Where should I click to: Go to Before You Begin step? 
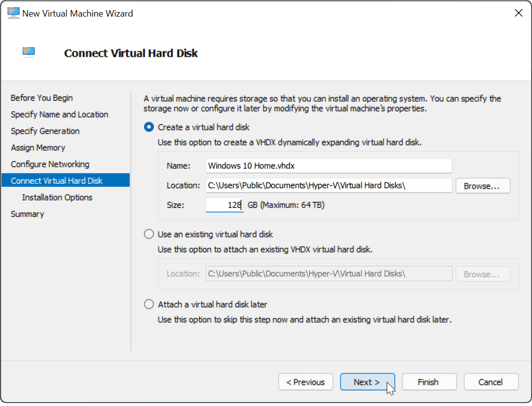point(42,98)
